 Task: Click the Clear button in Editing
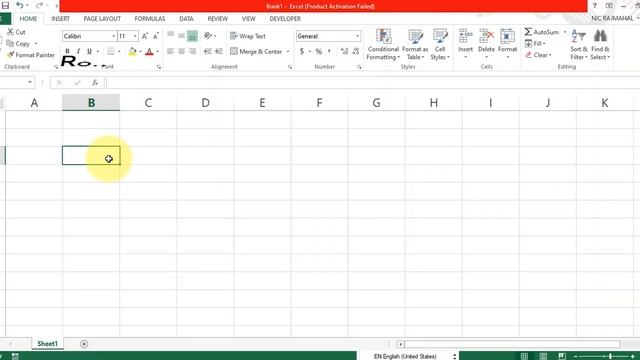[538, 55]
